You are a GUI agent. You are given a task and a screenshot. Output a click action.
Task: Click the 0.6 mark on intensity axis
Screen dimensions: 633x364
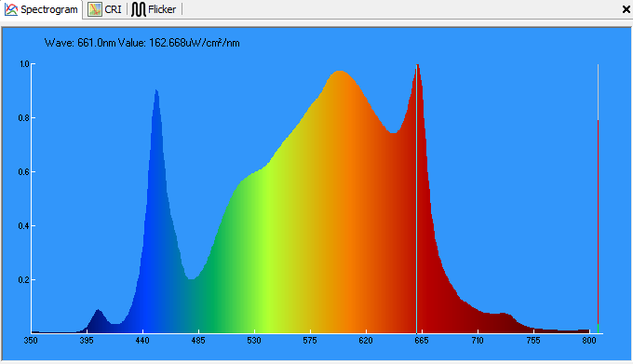pyautogui.click(x=24, y=172)
